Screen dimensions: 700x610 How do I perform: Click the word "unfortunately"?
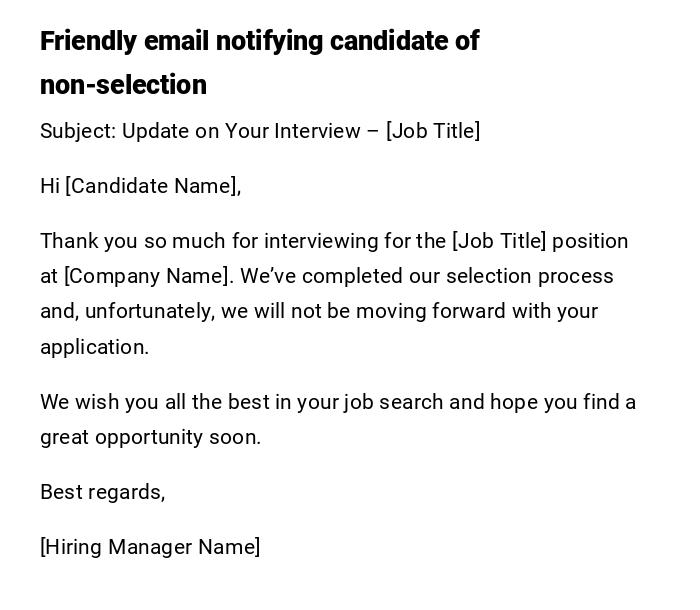click(x=148, y=311)
